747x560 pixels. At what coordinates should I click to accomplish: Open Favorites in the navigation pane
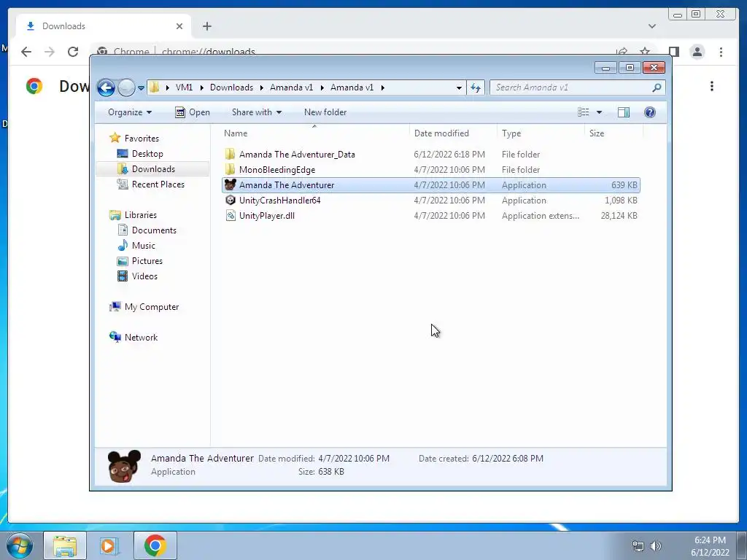[142, 138]
